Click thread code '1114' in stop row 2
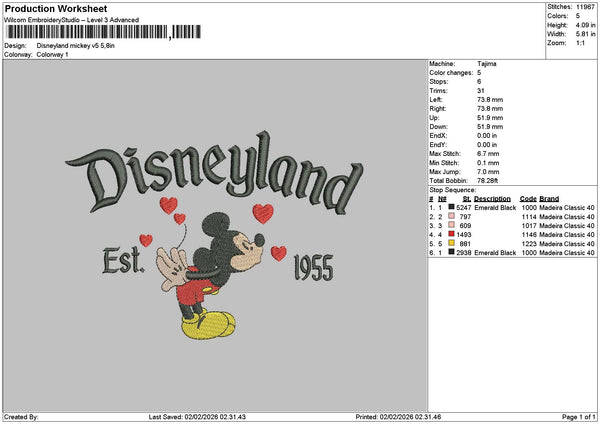Screen dimensions: 600x424 (529, 217)
